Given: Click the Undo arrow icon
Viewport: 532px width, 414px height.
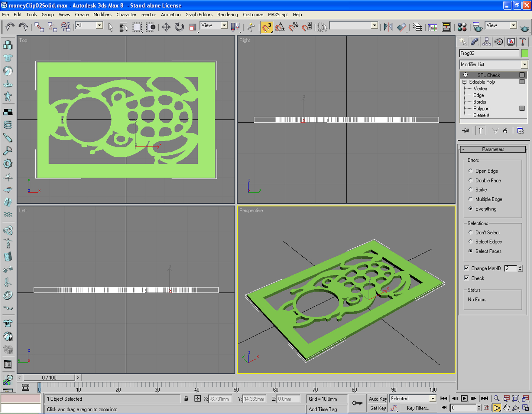Looking at the screenshot, I should 10,27.
